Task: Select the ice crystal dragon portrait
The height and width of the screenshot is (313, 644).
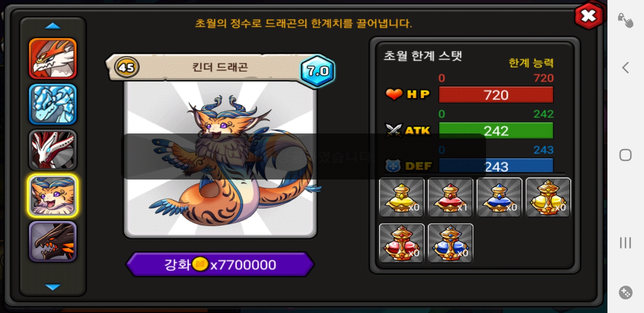Action: 53,104
